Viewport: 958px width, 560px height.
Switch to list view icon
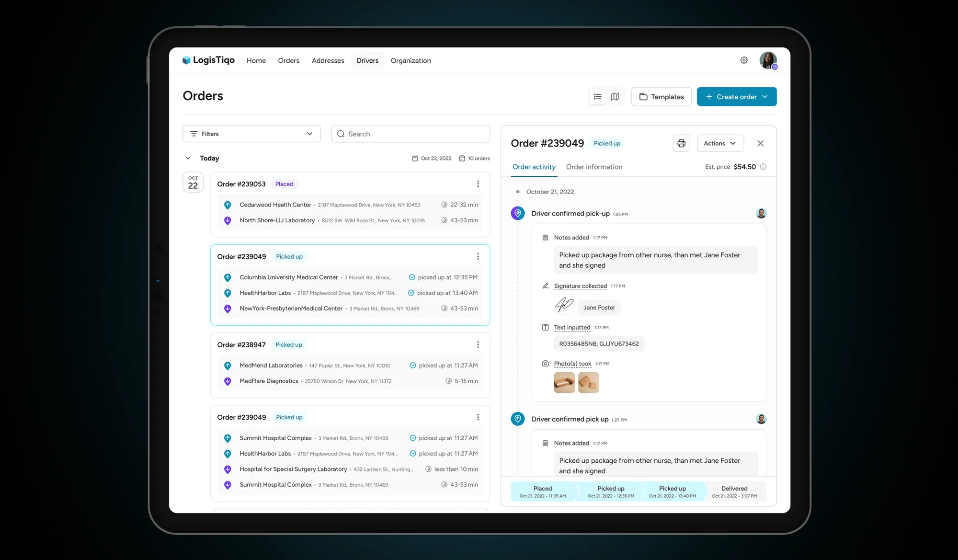[597, 97]
